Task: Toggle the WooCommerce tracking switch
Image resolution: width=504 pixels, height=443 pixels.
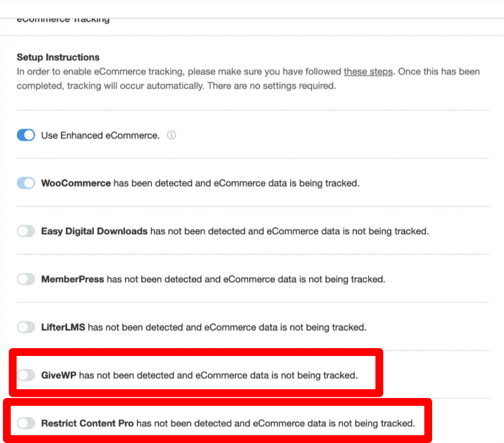Action: click(26, 183)
